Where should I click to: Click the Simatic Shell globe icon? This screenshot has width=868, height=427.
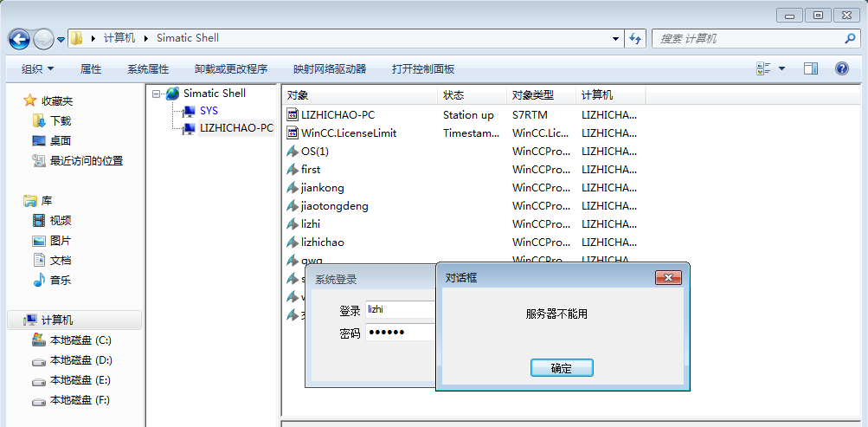[173, 93]
